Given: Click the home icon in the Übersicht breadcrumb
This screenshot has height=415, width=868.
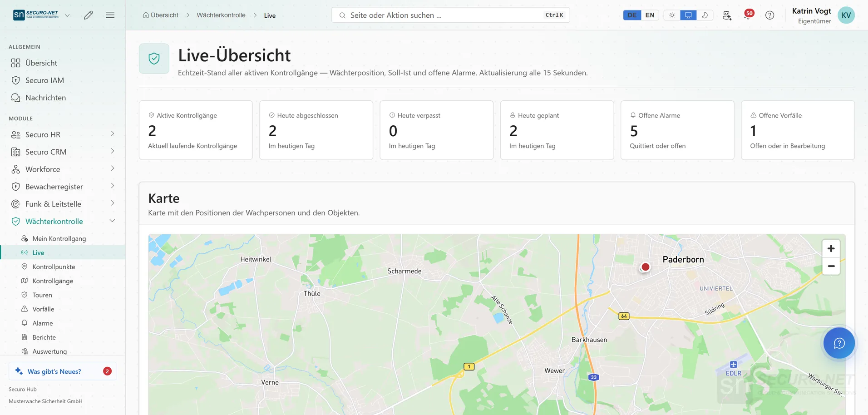Looking at the screenshot, I should 146,15.
